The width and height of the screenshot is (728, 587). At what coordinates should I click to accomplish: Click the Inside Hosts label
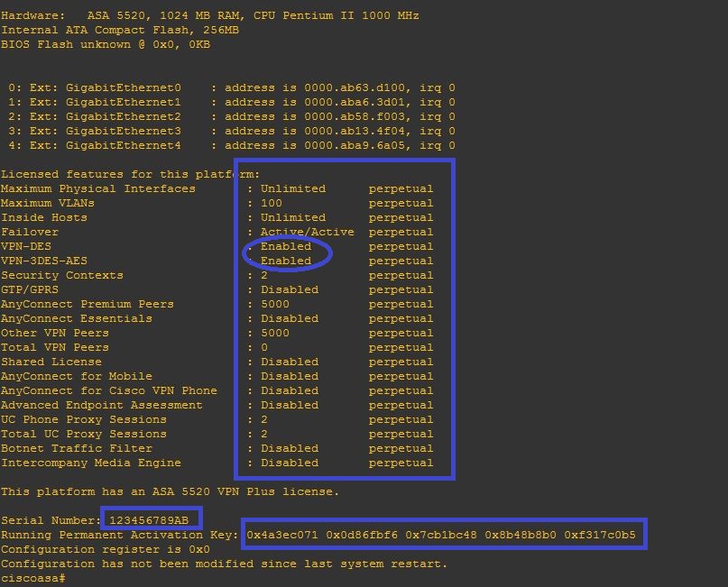[x=44, y=217]
